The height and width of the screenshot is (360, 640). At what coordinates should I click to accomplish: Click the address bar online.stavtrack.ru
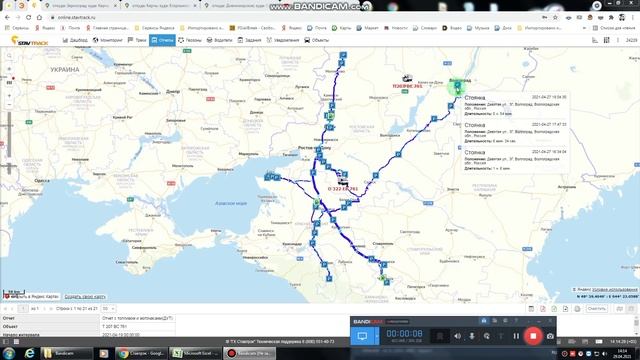tap(77, 18)
